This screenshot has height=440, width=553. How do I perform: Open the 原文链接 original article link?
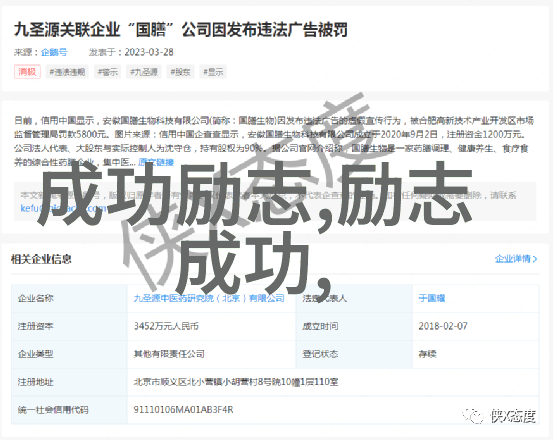[x=156, y=162]
